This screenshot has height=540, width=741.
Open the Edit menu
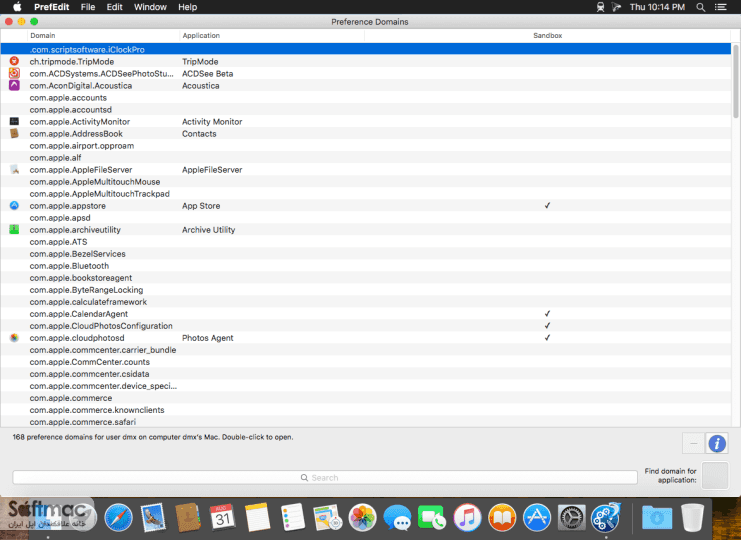click(114, 7)
